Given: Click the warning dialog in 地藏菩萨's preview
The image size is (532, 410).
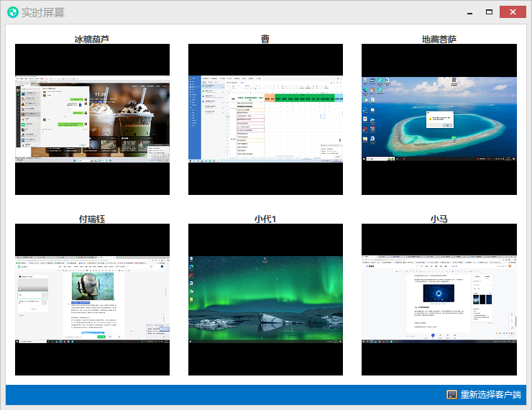Looking at the screenshot, I should tap(439, 119).
